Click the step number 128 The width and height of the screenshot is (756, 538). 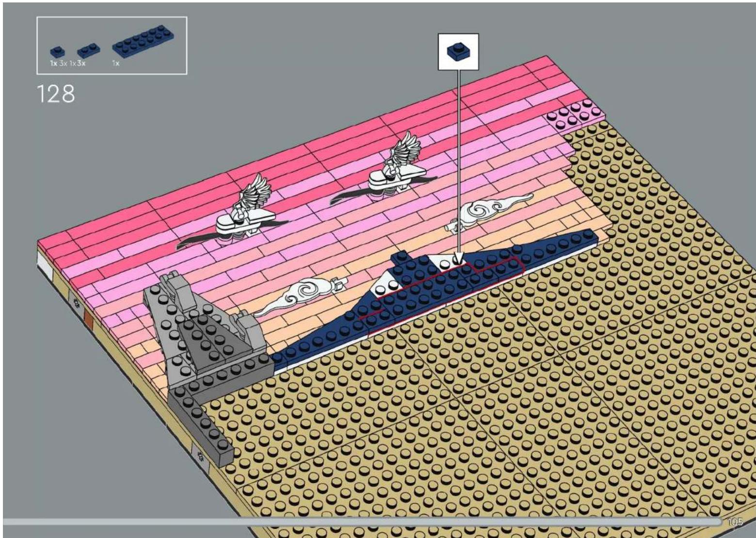[56, 94]
